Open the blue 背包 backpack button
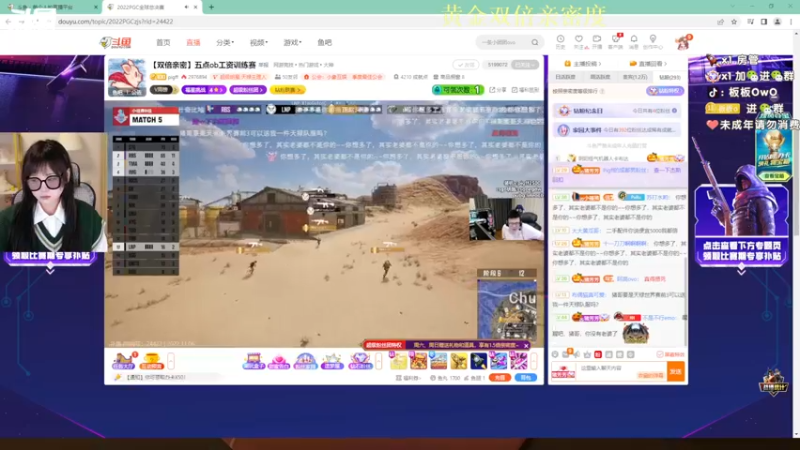Image resolution: width=800 pixels, height=450 pixels. [526, 378]
